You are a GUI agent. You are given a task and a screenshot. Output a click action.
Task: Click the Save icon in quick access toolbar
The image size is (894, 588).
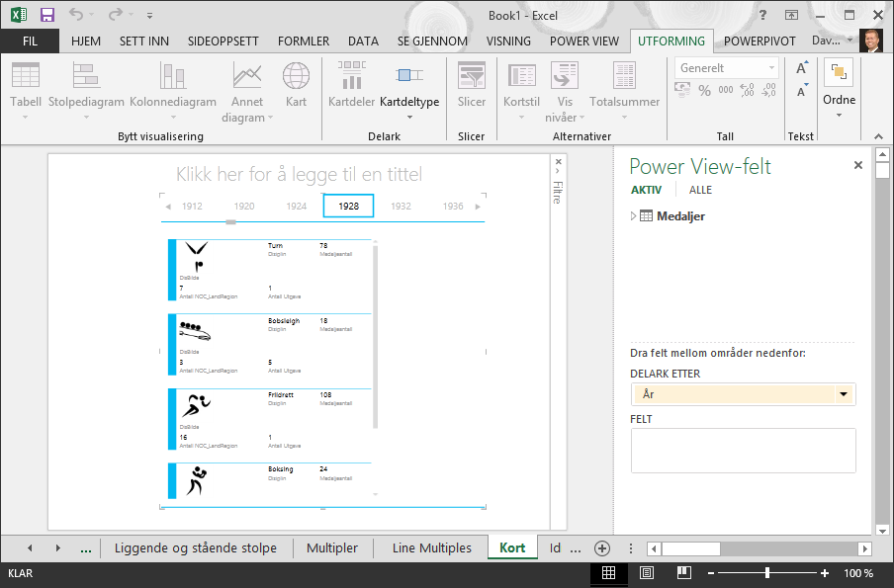click(47, 15)
